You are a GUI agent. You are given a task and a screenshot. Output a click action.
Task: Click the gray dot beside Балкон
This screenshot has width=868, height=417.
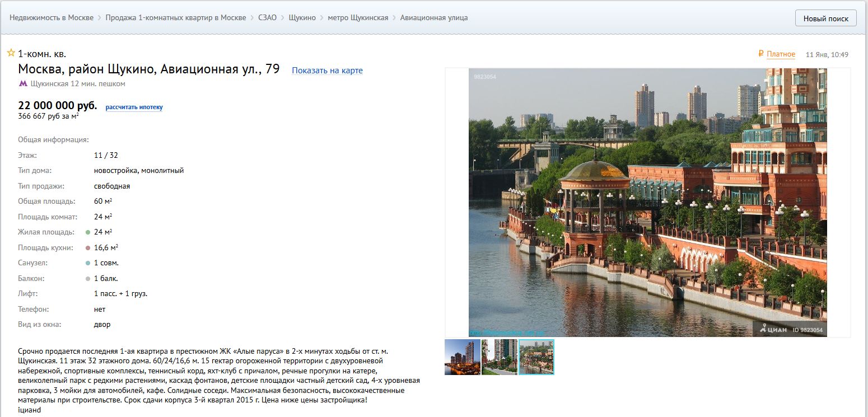88,279
